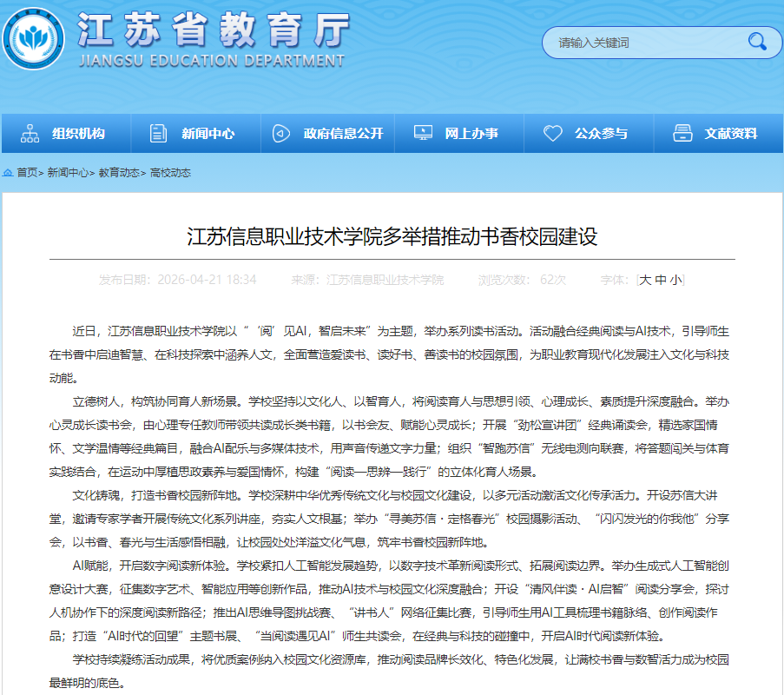784x695 pixels.
Task: Set font size to 中
Action: [x=661, y=280]
